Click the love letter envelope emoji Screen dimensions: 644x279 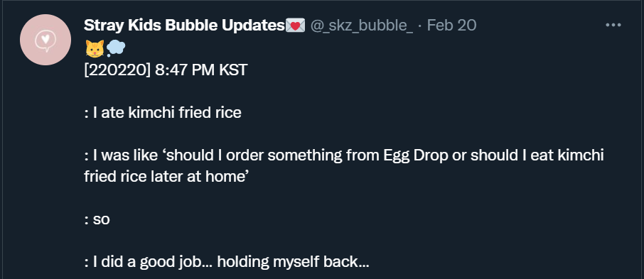click(295, 26)
